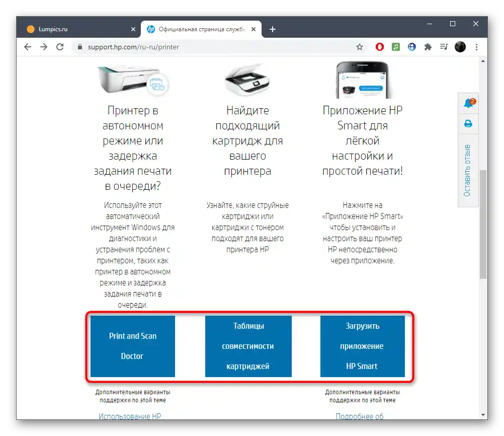Open the blue globe extension
504x436 pixels.
tap(412, 47)
